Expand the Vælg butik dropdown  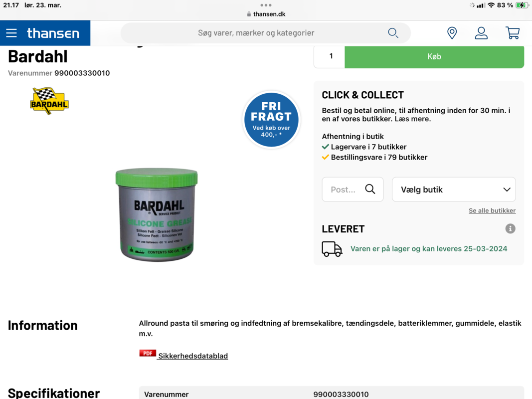pos(454,190)
